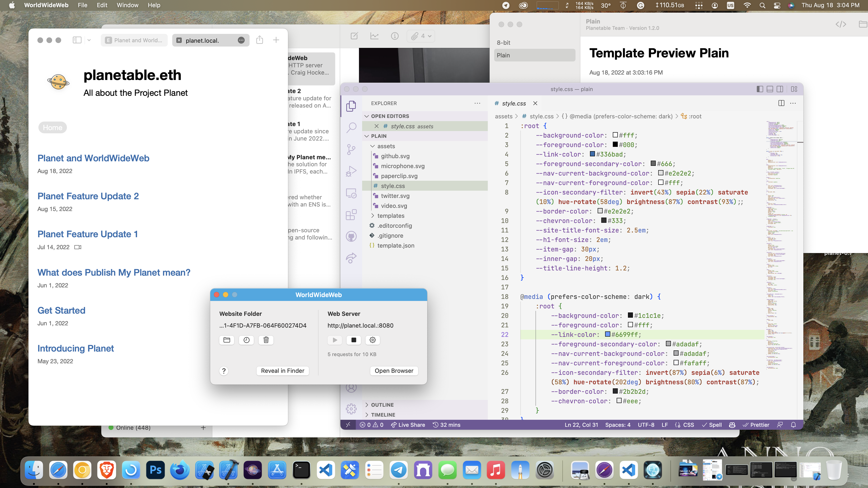This screenshot has width=868, height=488.
Task: Open the Introducing Planet post
Action: click(75, 348)
